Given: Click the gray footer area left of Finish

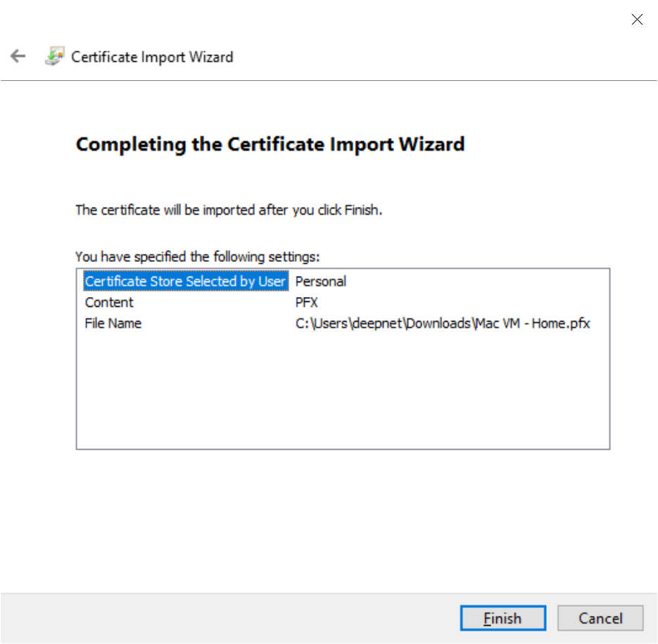Looking at the screenshot, I should pos(225,618).
